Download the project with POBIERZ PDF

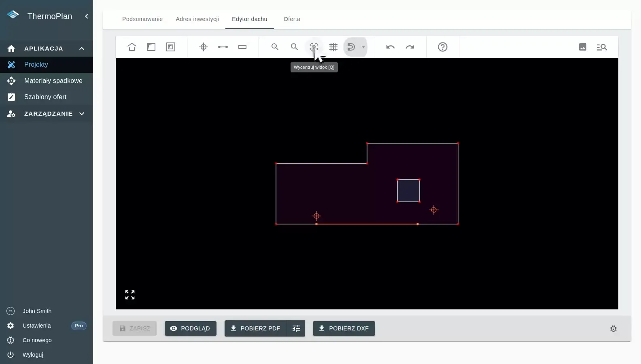click(256, 328)
